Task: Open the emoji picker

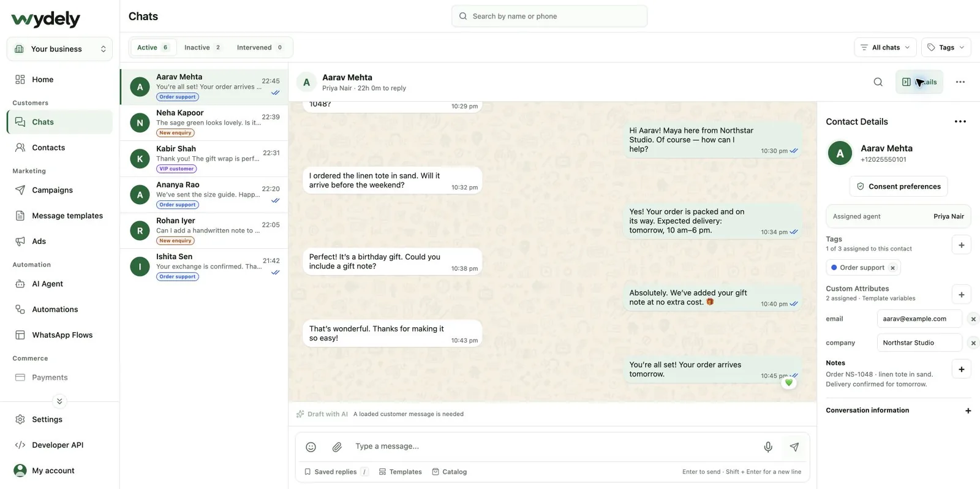Action: (311, 447)
